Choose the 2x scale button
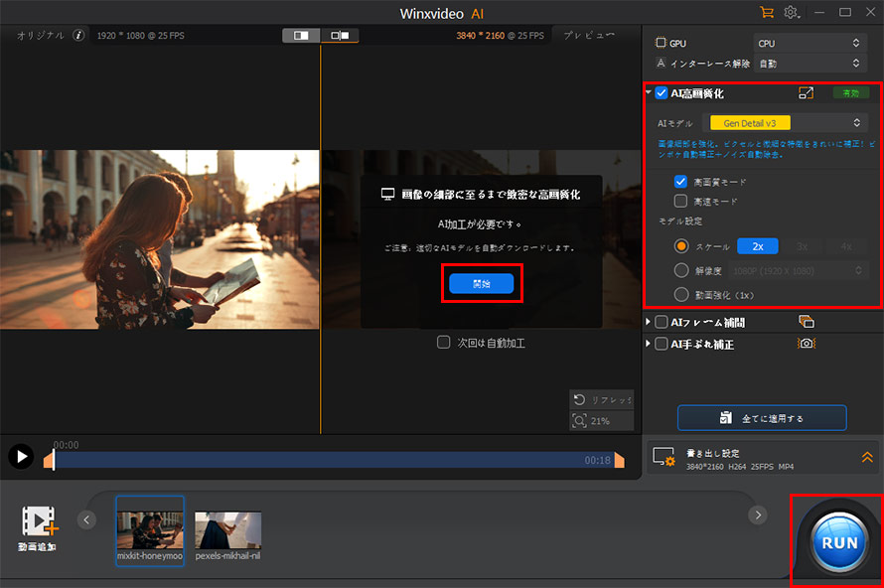 (758, 246)
